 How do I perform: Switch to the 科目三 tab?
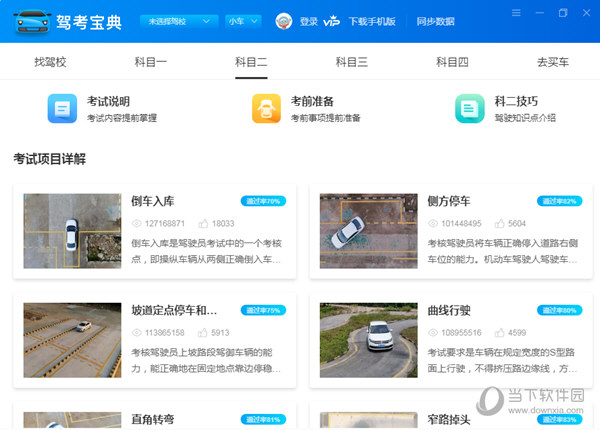[x=352, y=62]
